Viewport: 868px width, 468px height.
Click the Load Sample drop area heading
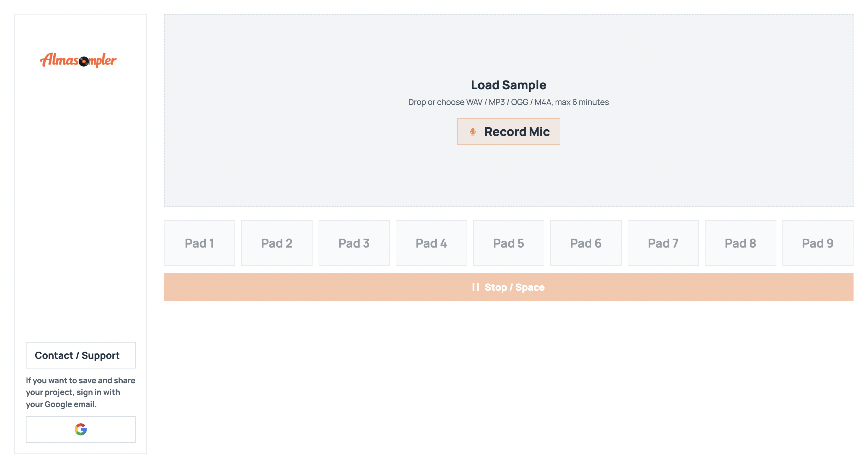point(508,85)
